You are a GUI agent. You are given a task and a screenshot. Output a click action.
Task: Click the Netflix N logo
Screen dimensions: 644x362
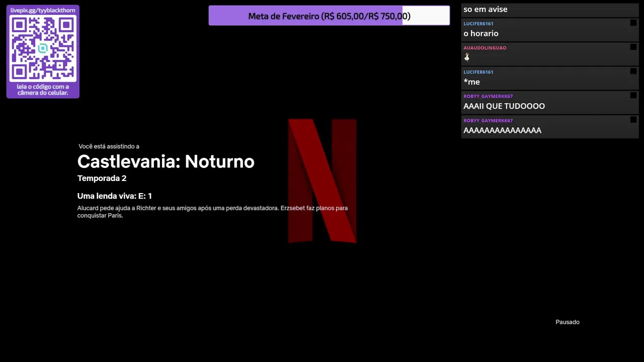322,181
